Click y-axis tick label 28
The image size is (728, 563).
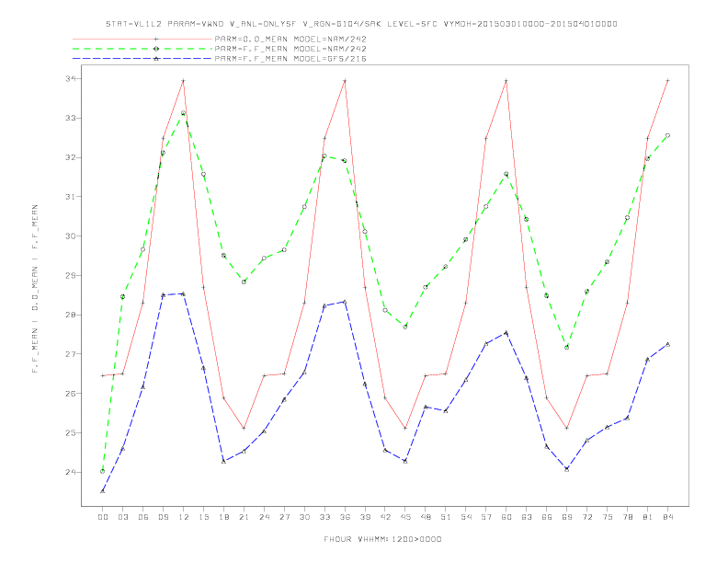coord(71,315)
